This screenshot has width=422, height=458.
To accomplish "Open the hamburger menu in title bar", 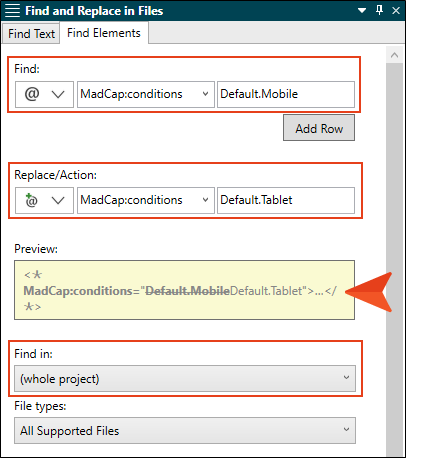I will pos(13,11).
